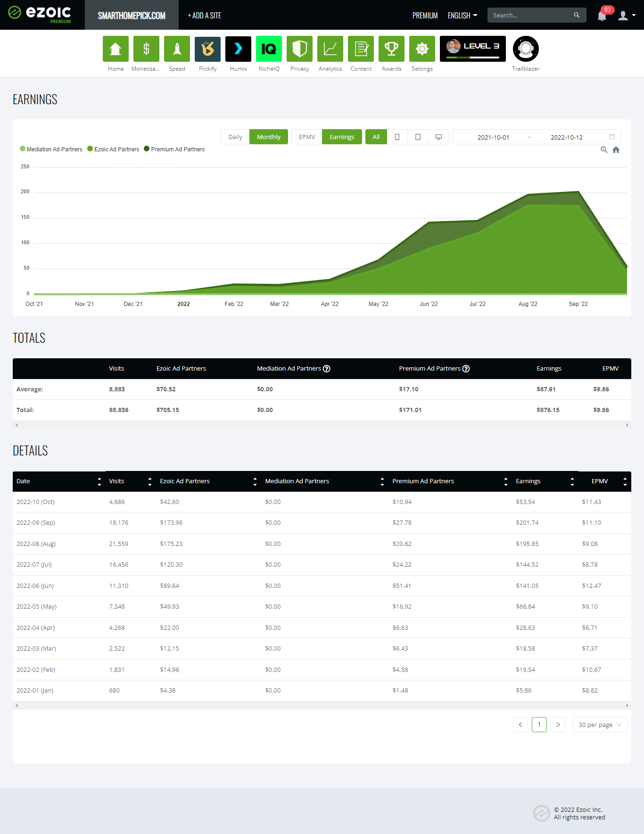644x834 pixels.
Task: Open the Content document icon
Action: pos(361,49)
